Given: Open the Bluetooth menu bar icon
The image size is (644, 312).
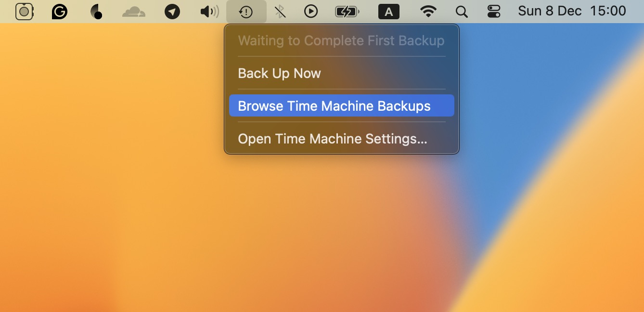Looking at the screenshot, I should click(280, 12).
